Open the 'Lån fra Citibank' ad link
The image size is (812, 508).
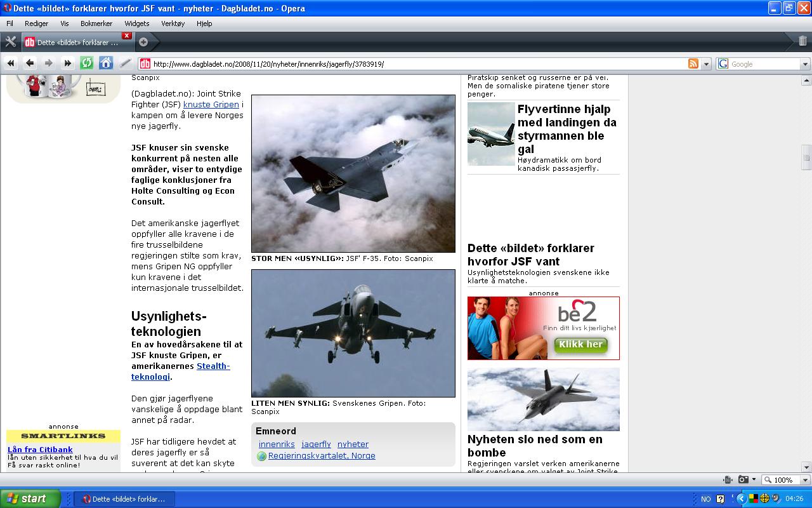pyautogui.click(x=40, y=450)
